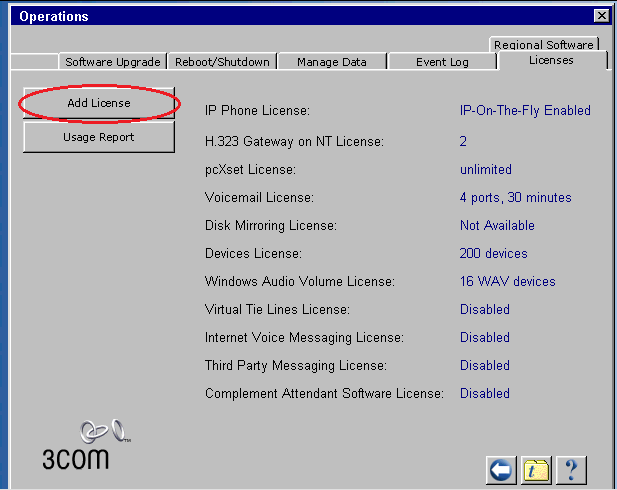Switch to the Software Upgrade tab
Viewport: 617px width, 490px height.
111,62
